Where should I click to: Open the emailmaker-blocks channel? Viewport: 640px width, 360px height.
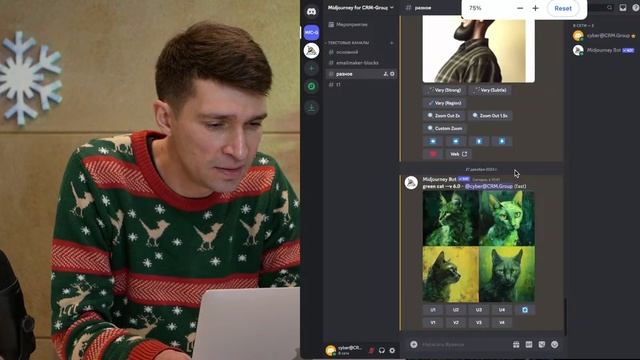click(x=357, y=63)
